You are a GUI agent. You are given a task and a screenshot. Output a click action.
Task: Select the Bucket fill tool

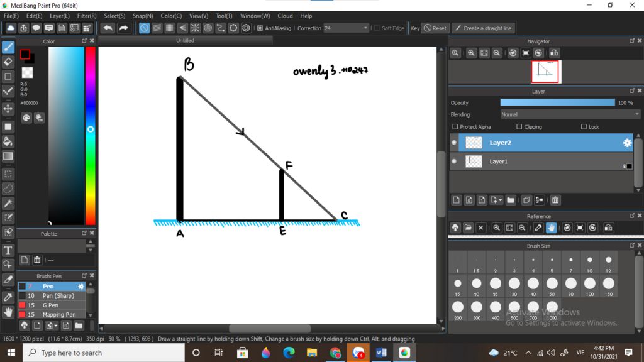(x=8, y=141)
